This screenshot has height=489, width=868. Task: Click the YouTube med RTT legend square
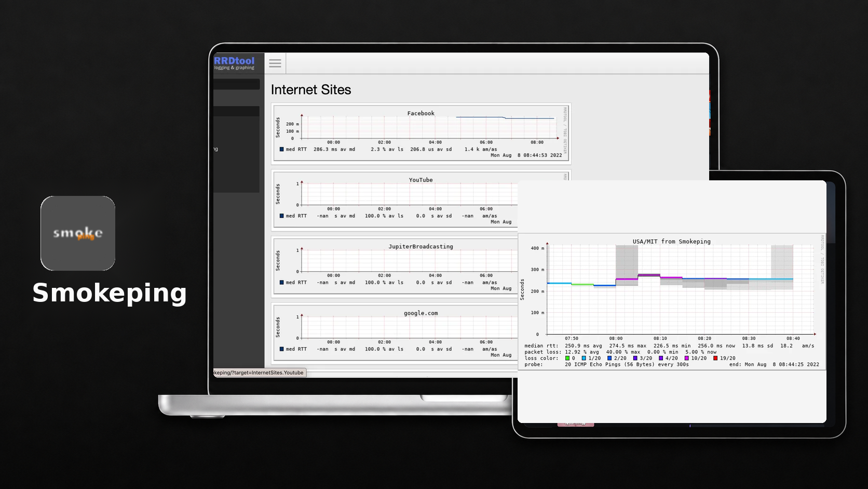[x=282, y=216]
